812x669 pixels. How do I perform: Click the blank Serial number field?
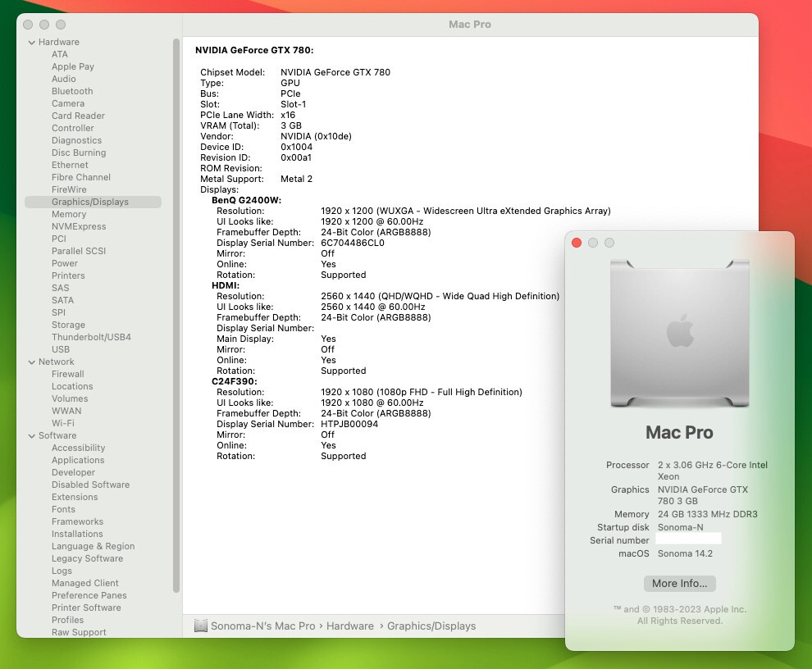coord(688,539)
